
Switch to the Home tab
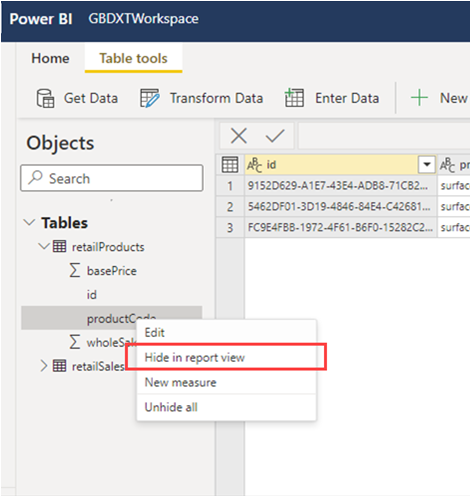coord(50,58)
